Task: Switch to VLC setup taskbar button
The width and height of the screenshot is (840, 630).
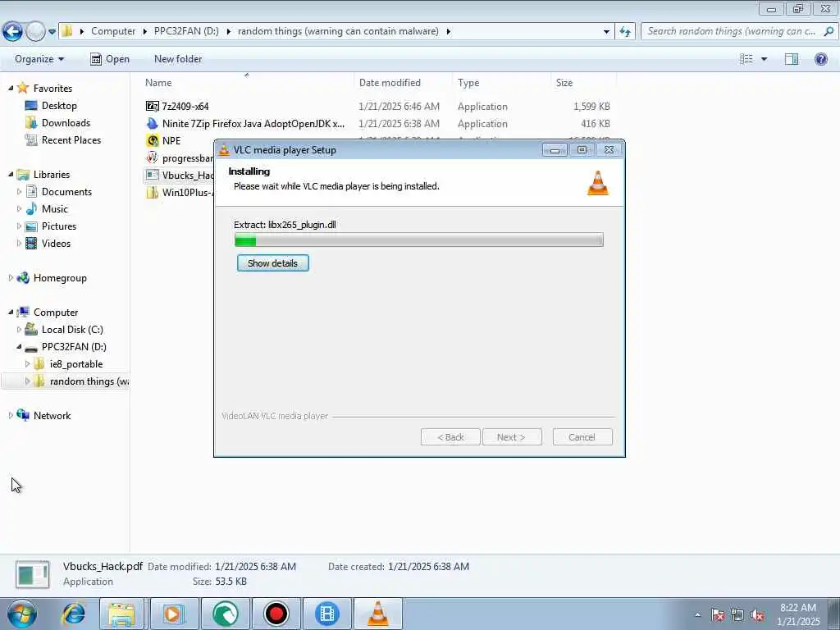Action: coord(378,614)
